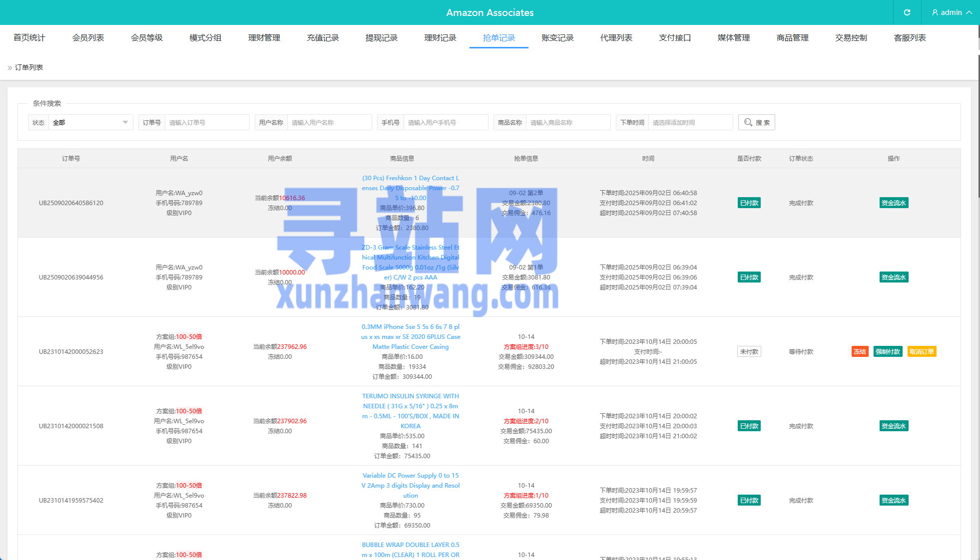Click order number UB2310141959575402
The image size is (980, 560).
pos(71,500)
